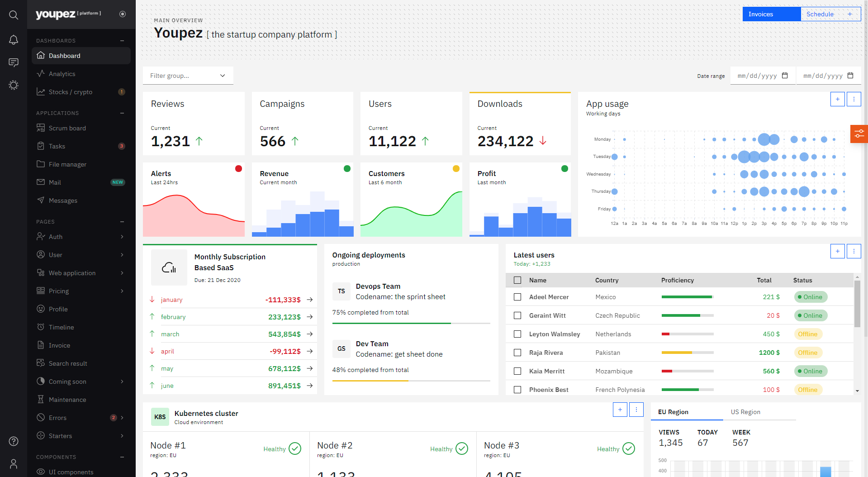This screenshot has height=477, width=868.
Task: Open the february subscription row
Action: [231, 317]
